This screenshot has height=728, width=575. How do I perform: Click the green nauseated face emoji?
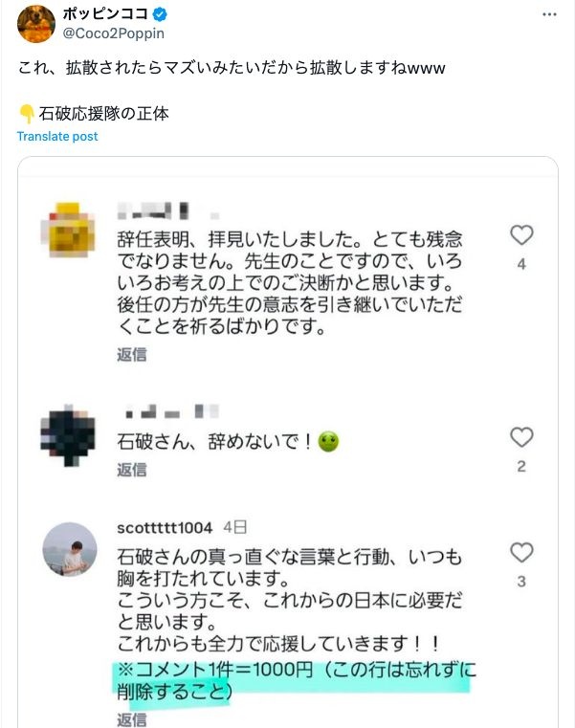tap(329, 442)
